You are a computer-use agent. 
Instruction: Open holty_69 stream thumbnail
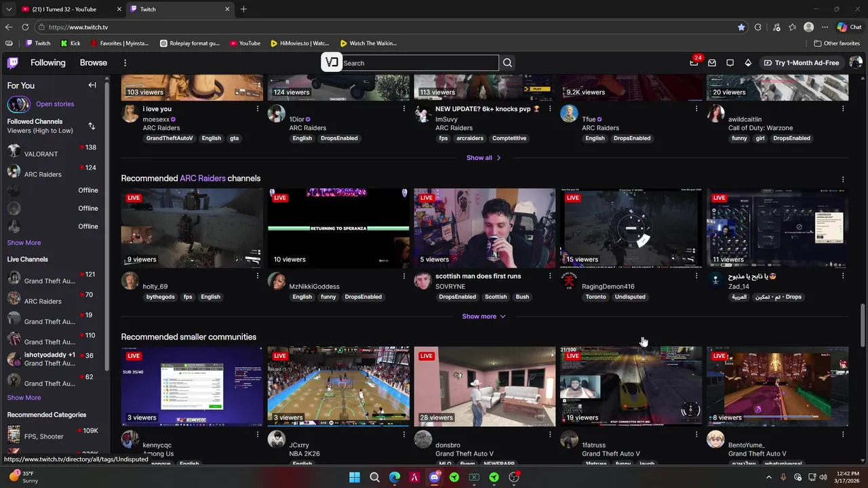tap(192, 228)
